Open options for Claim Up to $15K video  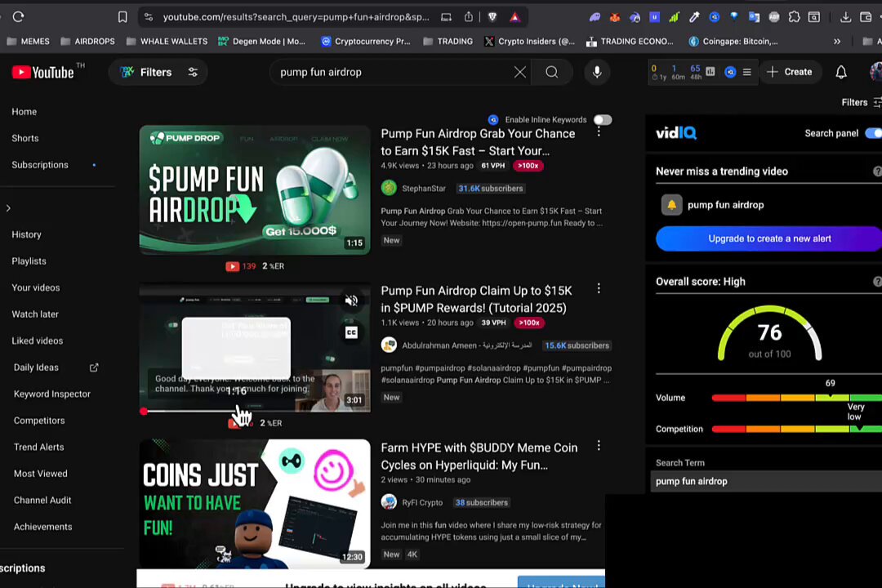[599, 288]
